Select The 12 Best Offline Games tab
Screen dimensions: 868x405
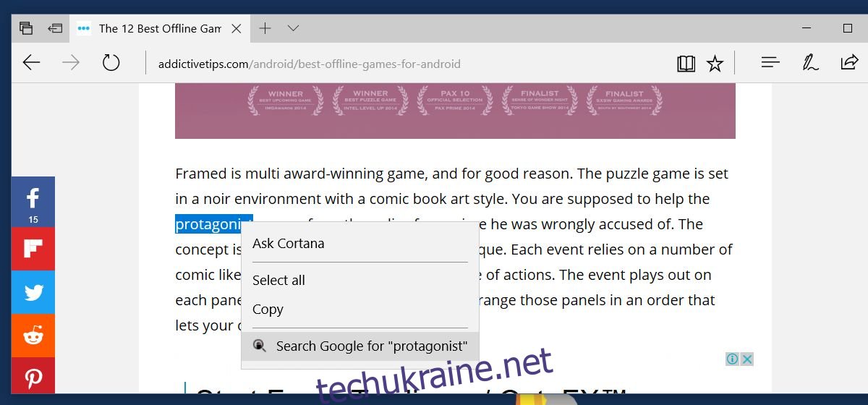[159, 28]
